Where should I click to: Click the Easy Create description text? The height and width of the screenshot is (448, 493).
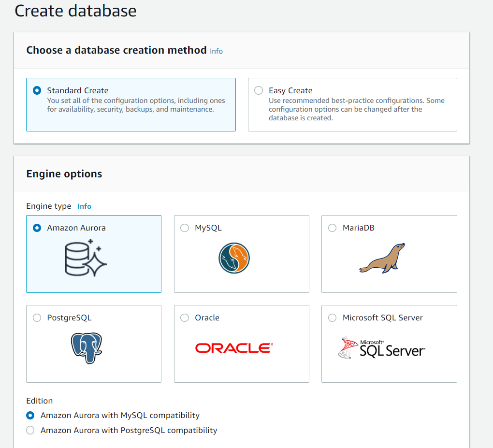tap(356, 109)
